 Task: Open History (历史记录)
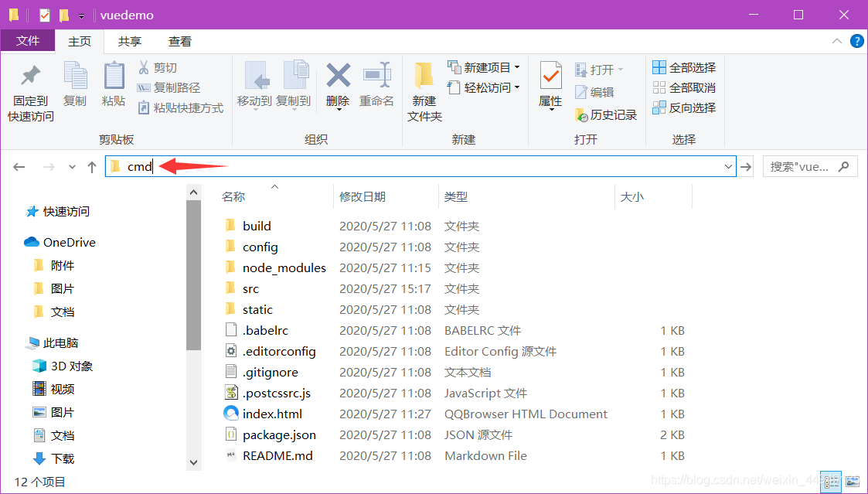coord(606,114)
